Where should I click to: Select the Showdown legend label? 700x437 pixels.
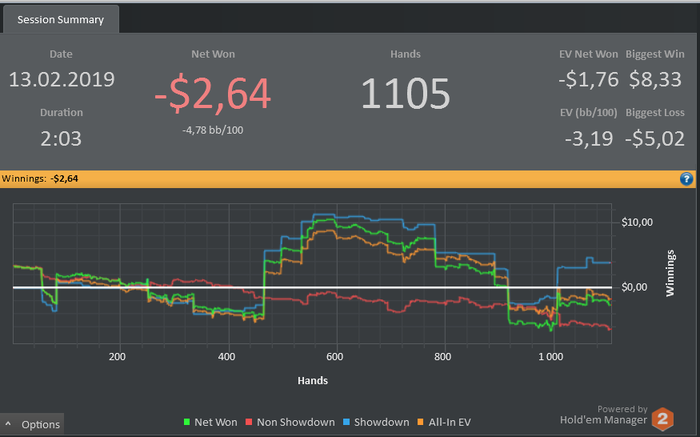381,422
